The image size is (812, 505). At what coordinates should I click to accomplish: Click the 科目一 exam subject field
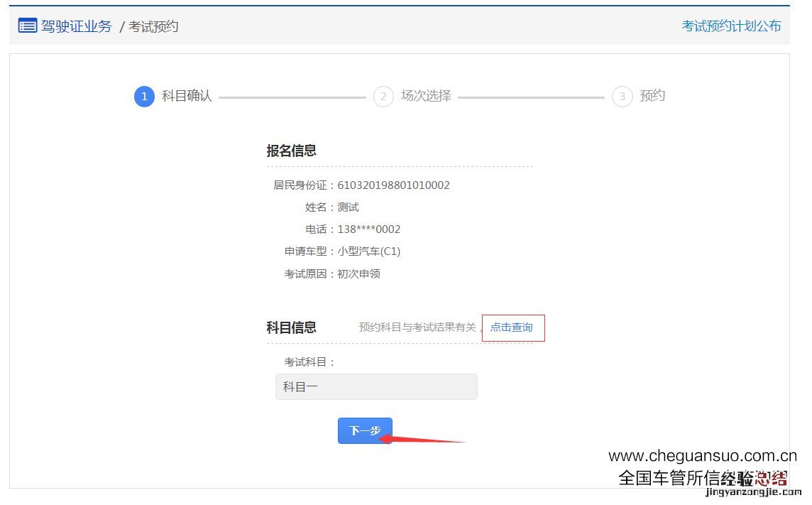coord(376,387)
